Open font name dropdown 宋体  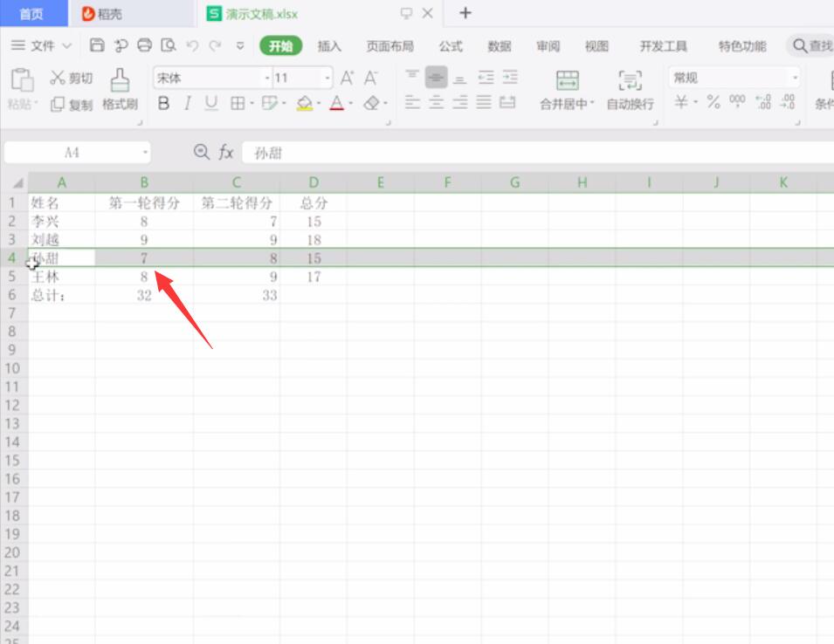pos(267,79)
